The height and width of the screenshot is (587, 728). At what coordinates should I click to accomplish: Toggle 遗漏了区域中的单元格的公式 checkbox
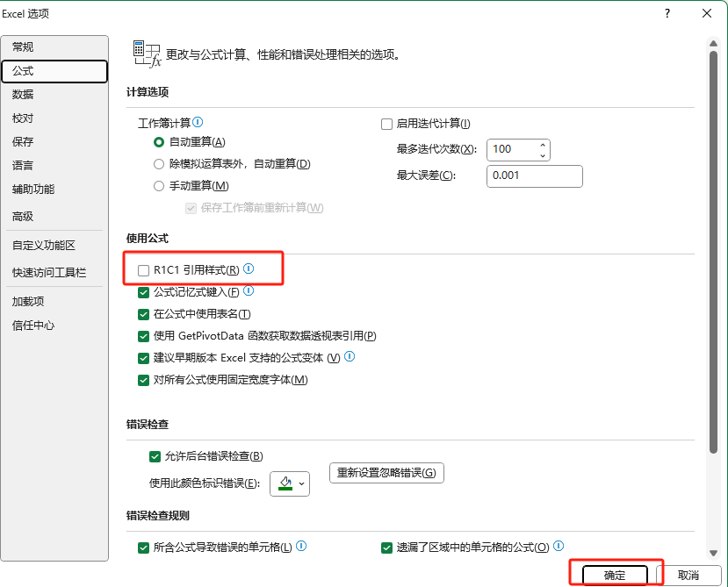pyautogui.click(x=386, y=548)
